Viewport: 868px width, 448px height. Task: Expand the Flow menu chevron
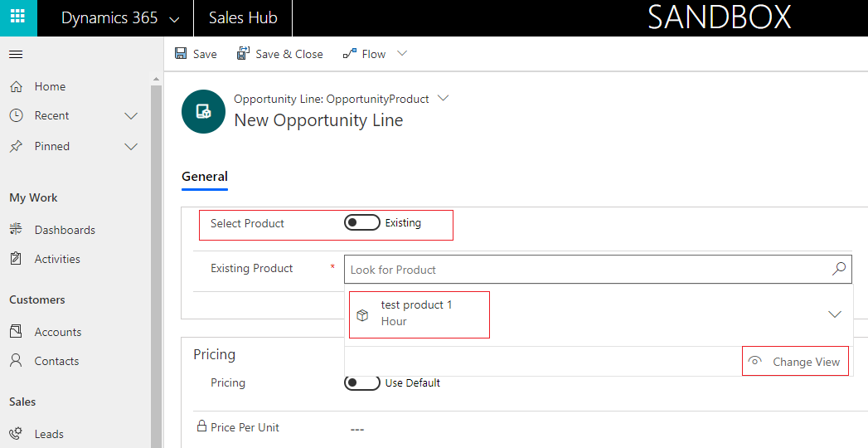click(x=402, y=54)
